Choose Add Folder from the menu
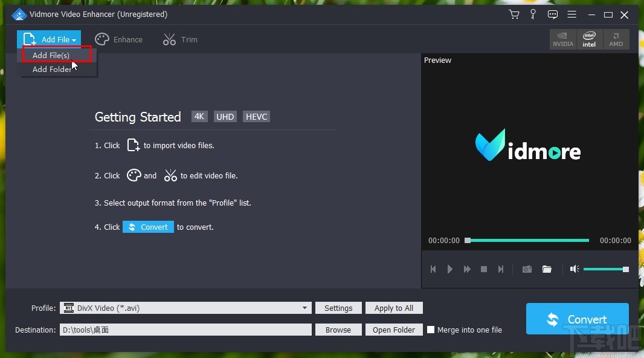644x358 pixels. (52, 69)
